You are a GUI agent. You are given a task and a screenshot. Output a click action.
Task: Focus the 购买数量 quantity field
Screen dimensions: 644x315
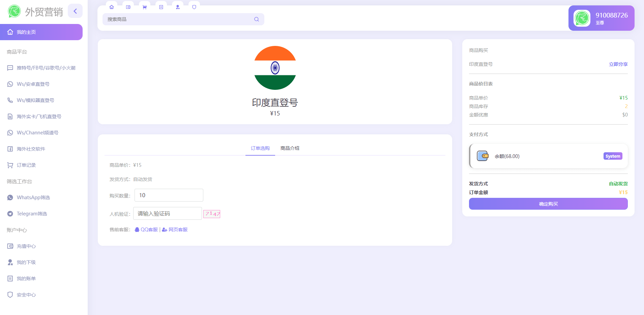169,195
